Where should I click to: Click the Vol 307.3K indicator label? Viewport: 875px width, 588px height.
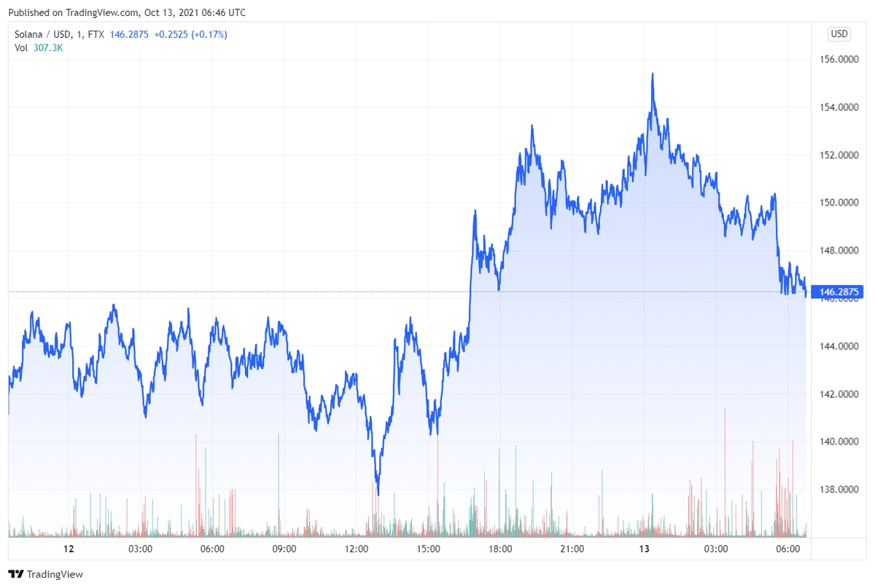pyautogui.click(x=39, y=47)
